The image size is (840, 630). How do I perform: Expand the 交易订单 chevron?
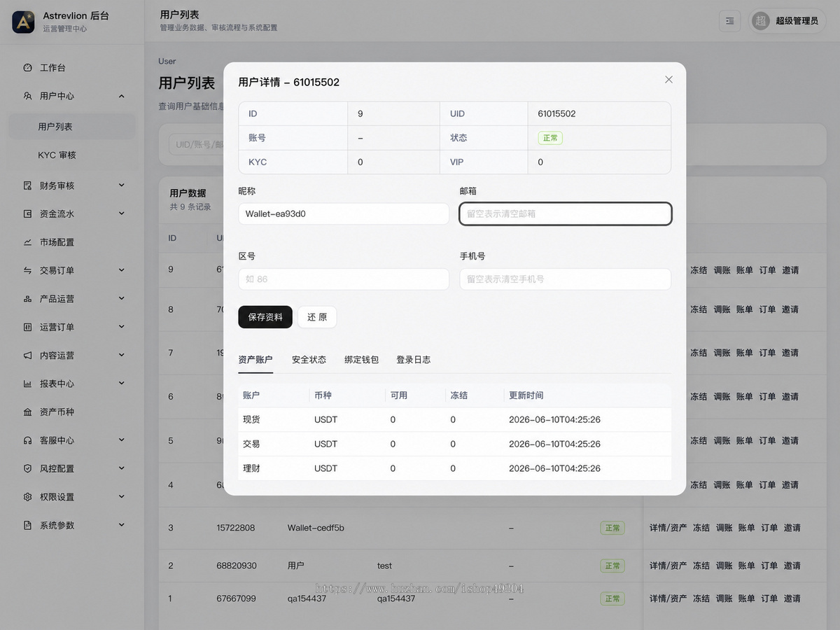coord(121,270)
